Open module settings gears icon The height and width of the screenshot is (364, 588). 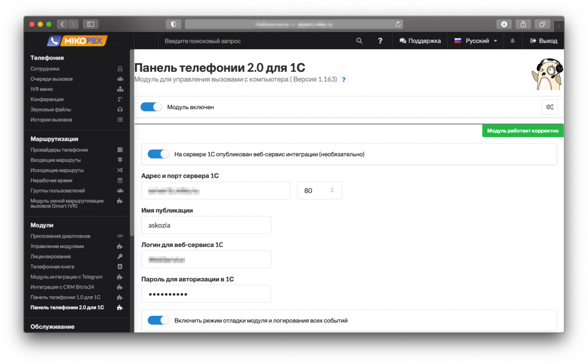[550, 107]
